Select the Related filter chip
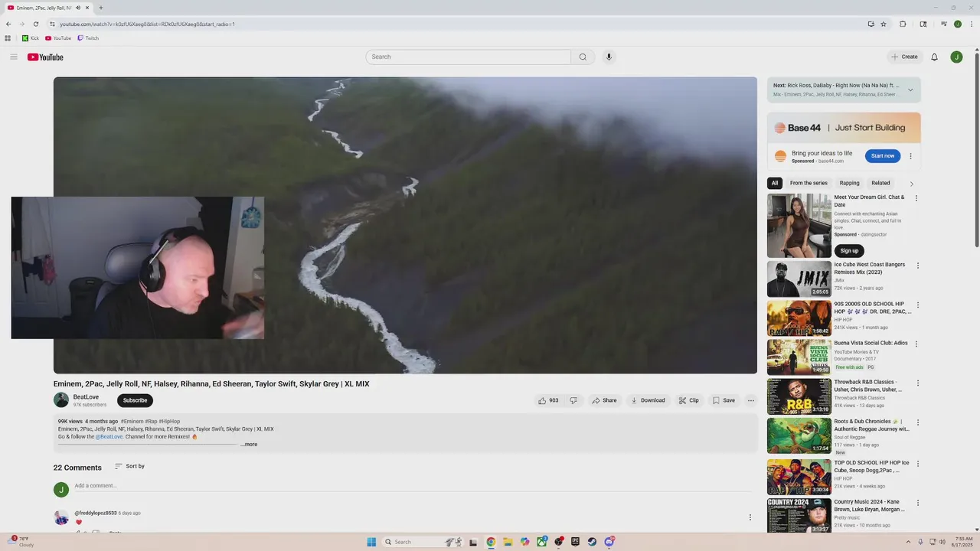This screenshot has height=551, width=980. [880, 183]
